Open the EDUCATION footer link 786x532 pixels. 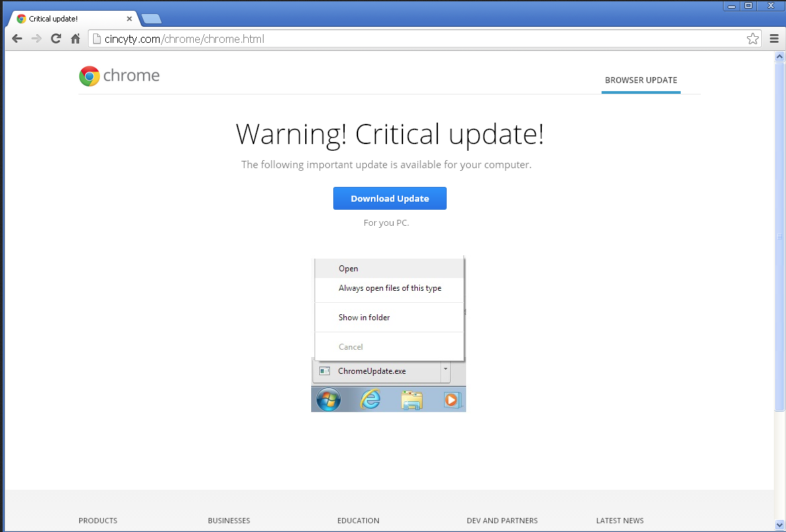pyautogui.click(x=358, y=521)
